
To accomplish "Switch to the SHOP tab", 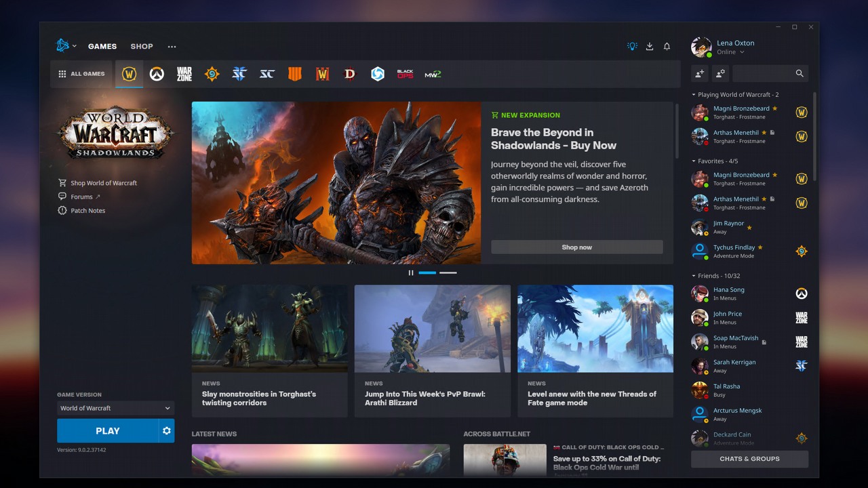I will point(142,46).
